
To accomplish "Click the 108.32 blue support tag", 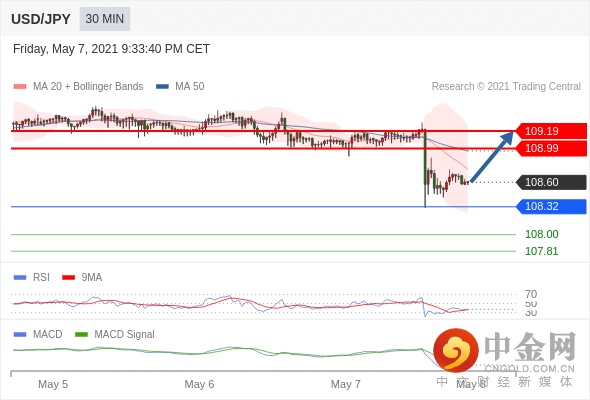I will pos(551,206).
